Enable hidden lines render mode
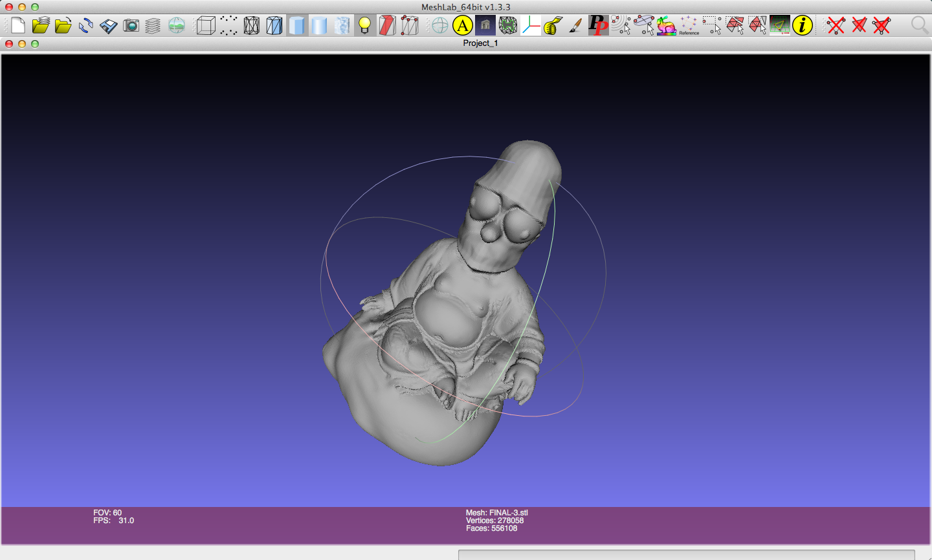Screen dimensions: 932x560 pyautogui.click(x=274, y=26)
